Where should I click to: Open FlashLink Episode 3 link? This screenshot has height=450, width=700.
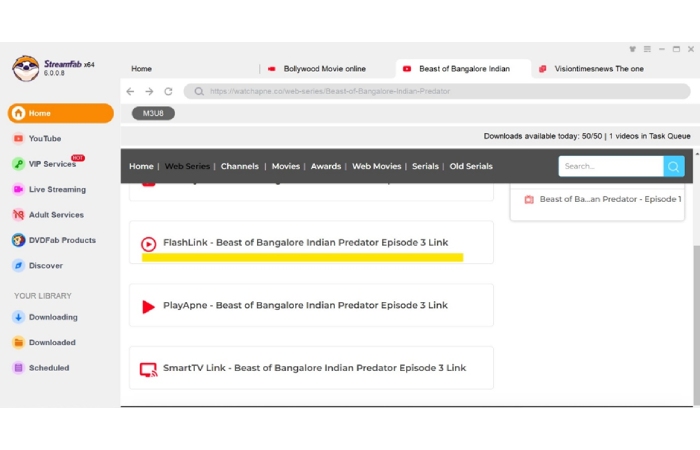311,242
